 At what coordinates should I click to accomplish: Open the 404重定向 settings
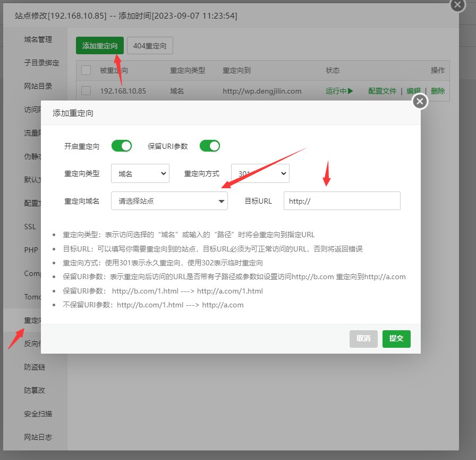click(150, 46)
